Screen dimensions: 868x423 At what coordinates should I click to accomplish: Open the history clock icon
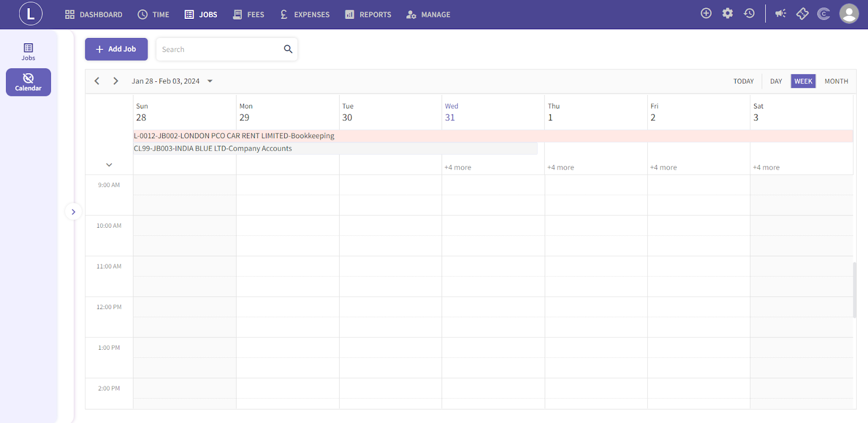pyautogui.click(x=749, y=14)
